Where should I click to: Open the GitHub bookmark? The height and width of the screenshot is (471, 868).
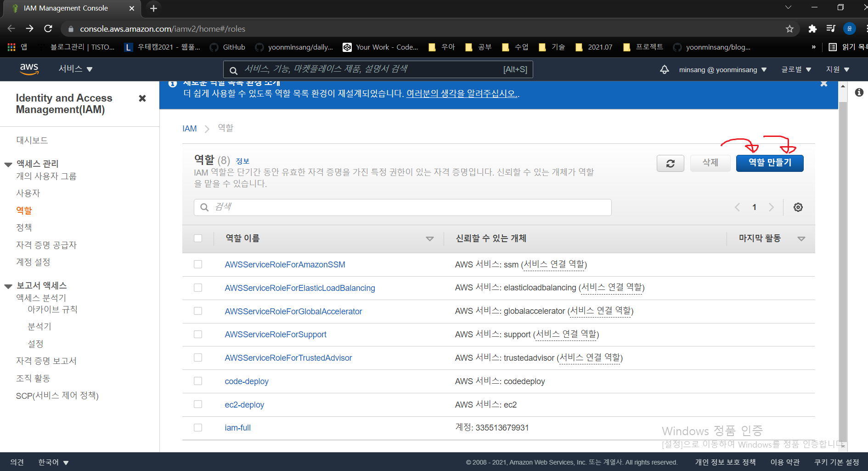click(x=227, y=47)
